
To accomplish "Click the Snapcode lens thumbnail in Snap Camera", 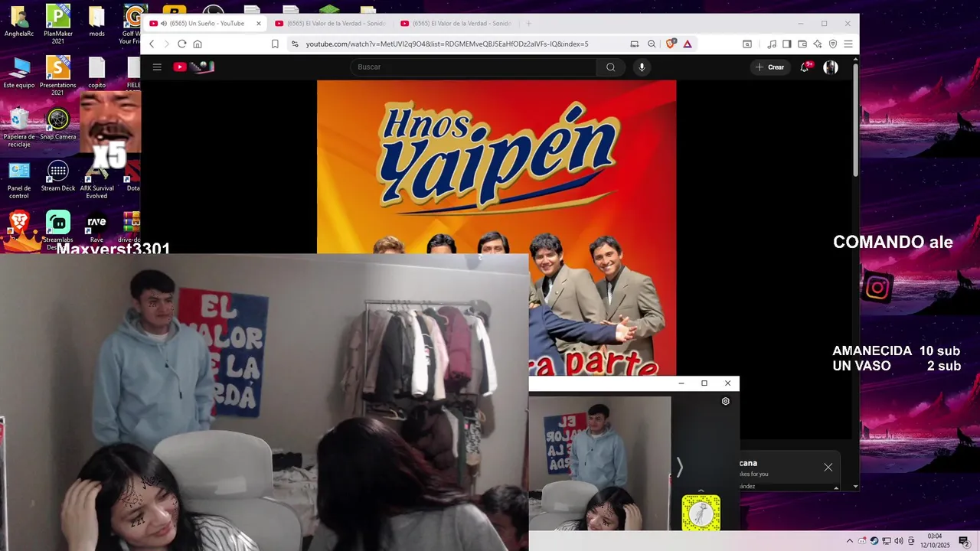I will pos(701,513).
